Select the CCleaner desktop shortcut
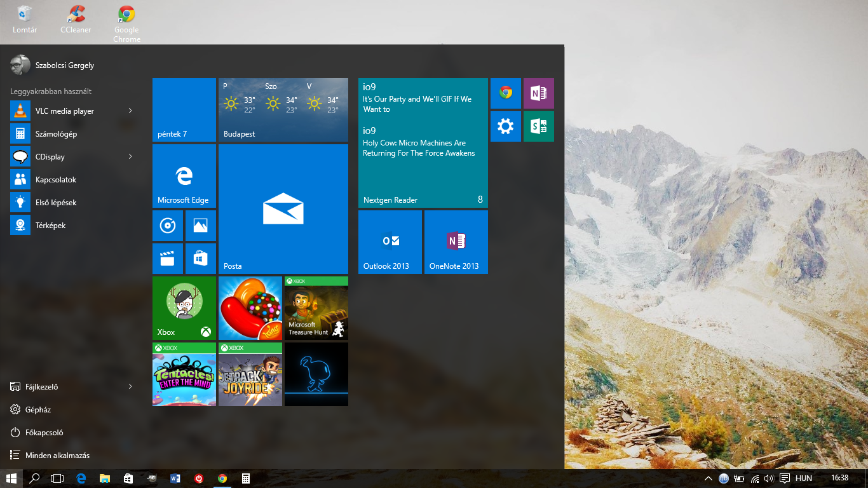 click(x=76, y=20)
